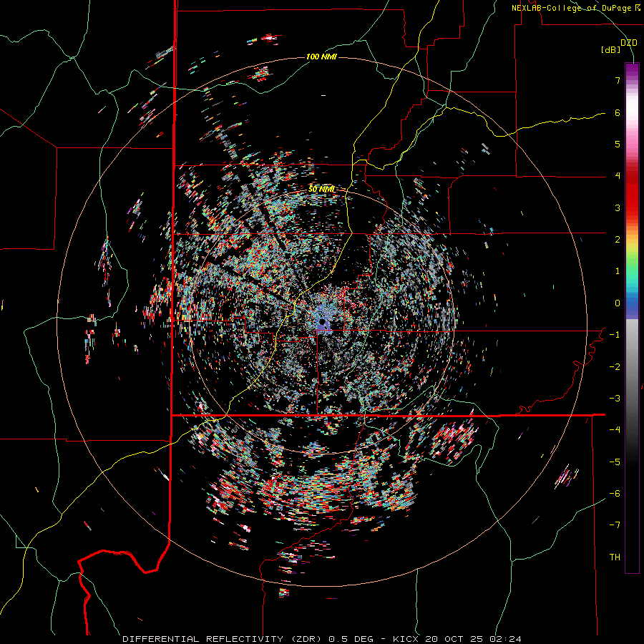Viewport: 644px width, 644px height.
Task: Click the 2 dB scale label
Action: 618,240
